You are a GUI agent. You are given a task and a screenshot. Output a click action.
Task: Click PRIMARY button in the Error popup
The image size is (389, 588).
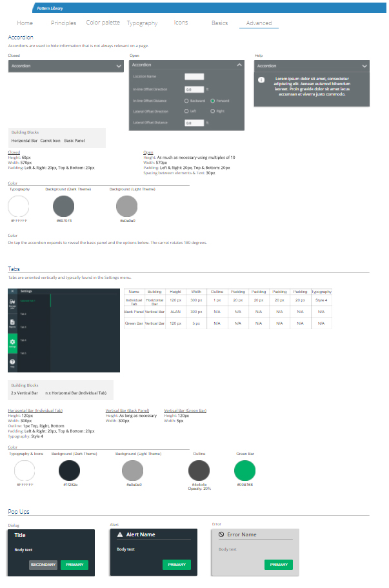[x=278, y=565]
